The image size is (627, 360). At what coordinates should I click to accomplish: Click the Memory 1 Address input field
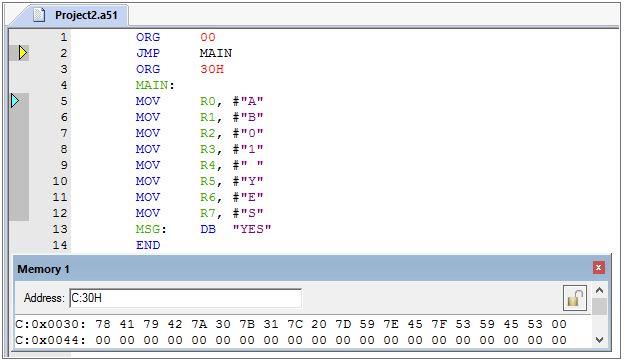click(186, 298)
